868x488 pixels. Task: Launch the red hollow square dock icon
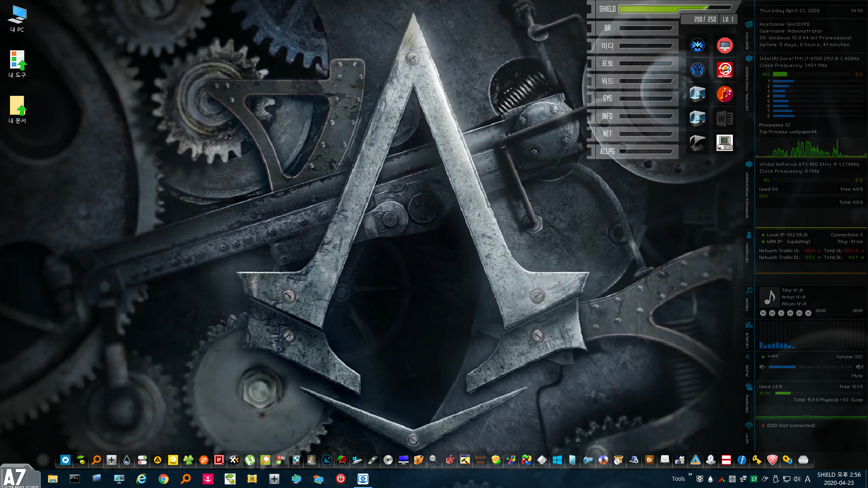point(219,460)
